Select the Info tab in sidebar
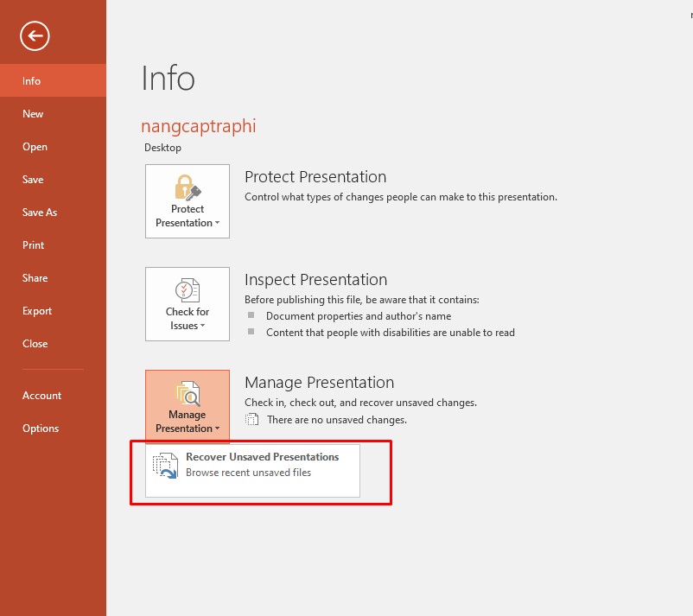 tap(53, 81)
